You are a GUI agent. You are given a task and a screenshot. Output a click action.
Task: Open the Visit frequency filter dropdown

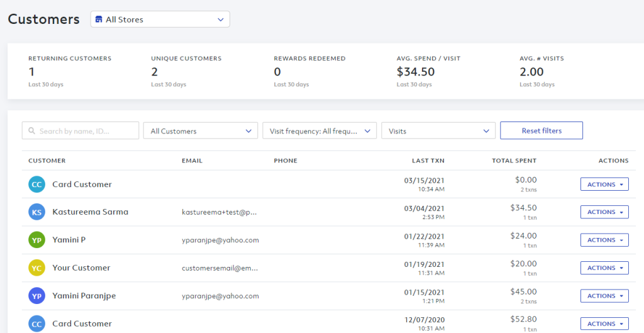(319, 131)
